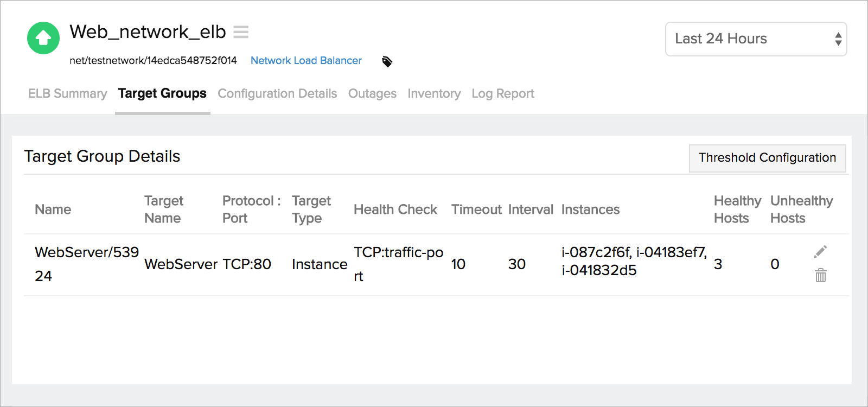868x407 pixels.
Task: Click the Target Name column header
Action: tap(164, 209)
